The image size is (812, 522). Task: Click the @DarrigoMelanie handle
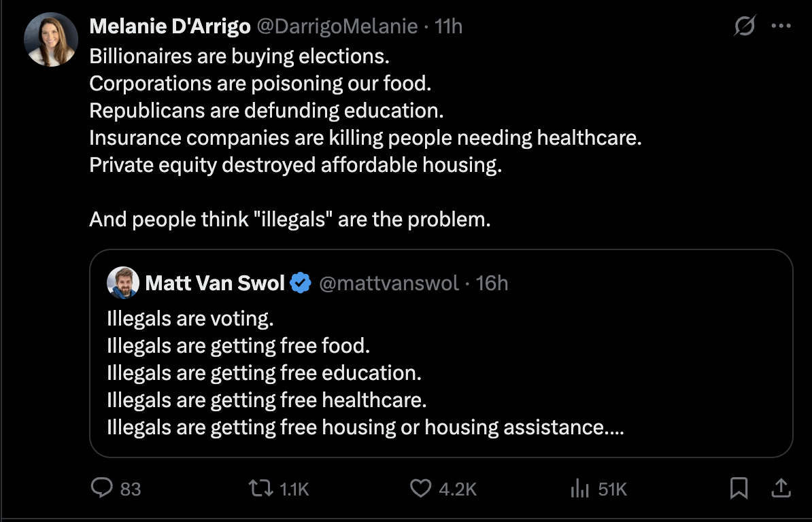(336, 27)
